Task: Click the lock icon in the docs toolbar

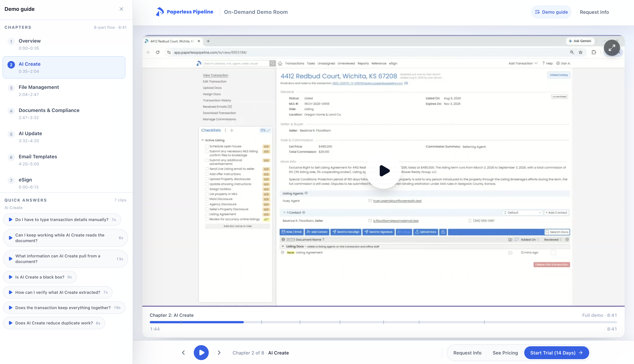Action: pyautogui.click(x=443, y=232)
